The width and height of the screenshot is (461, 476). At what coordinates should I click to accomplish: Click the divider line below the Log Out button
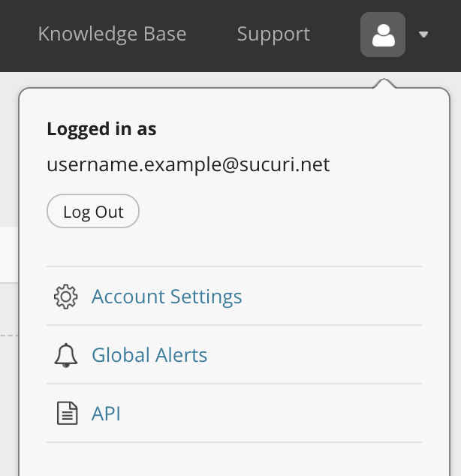pyautogui.click(x=234, y=267)
